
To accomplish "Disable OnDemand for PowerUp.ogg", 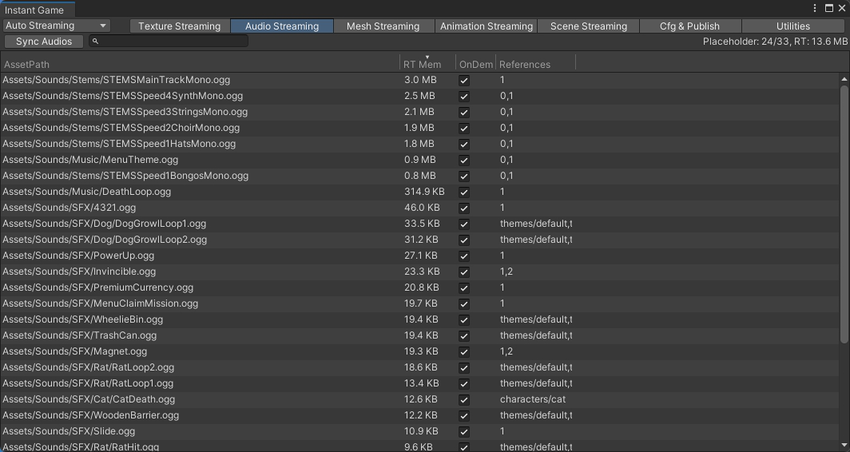I will (x=464, y=255).
